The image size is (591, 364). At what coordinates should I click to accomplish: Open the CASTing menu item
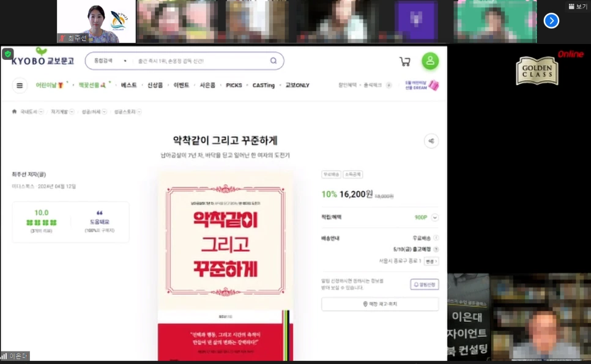264,86
